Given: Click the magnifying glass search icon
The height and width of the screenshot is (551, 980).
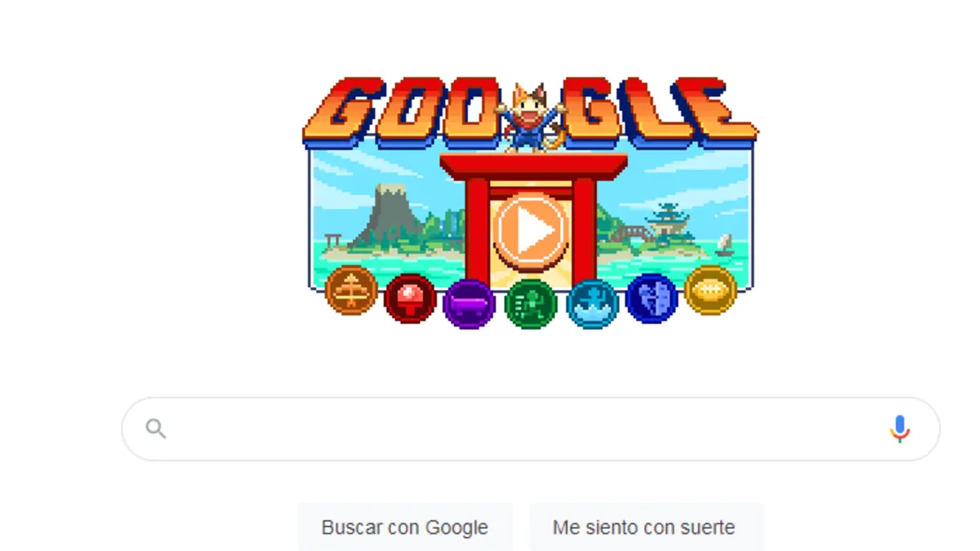Looking at the screenshot, I should 156,429.
